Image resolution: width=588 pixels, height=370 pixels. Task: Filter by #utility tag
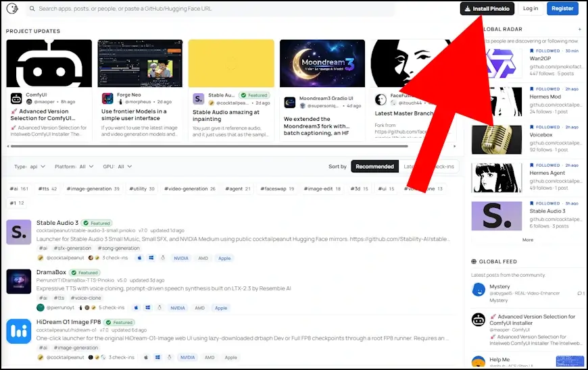click(x=142, y=189)
